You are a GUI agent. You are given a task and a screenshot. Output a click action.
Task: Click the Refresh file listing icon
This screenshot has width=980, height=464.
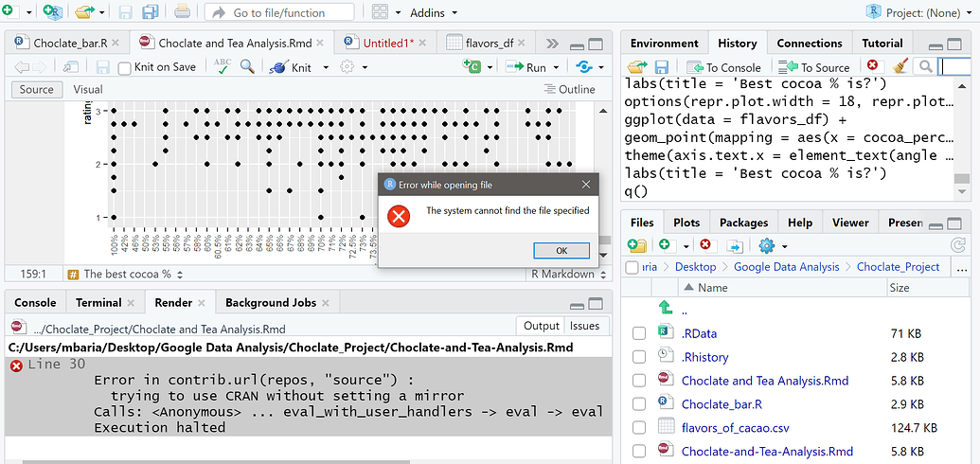click(957, 245)
